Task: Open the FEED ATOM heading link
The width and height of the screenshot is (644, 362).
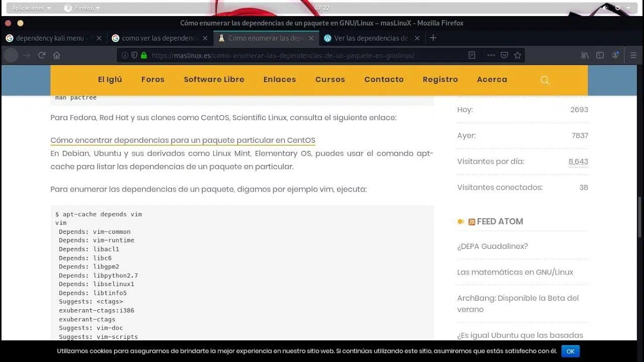Action: click(x=500, y=222)
